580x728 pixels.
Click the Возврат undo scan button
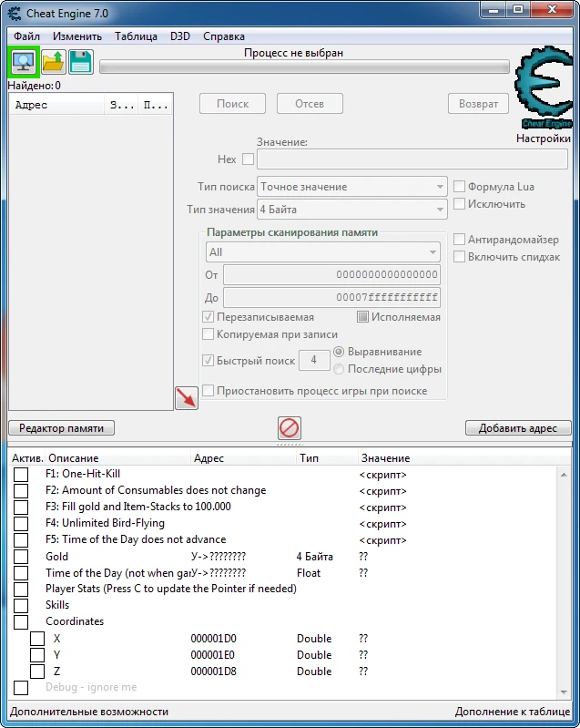click(x=478, y=104)
